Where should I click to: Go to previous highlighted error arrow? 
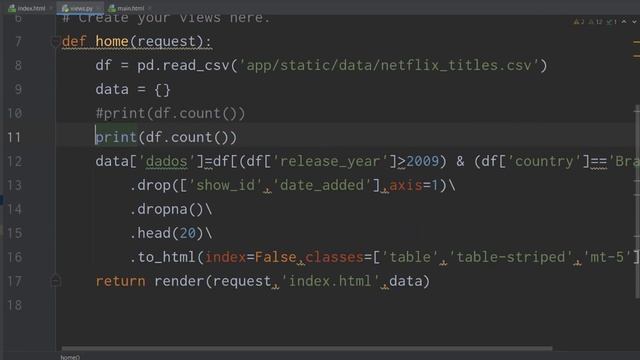pos(624,21)
